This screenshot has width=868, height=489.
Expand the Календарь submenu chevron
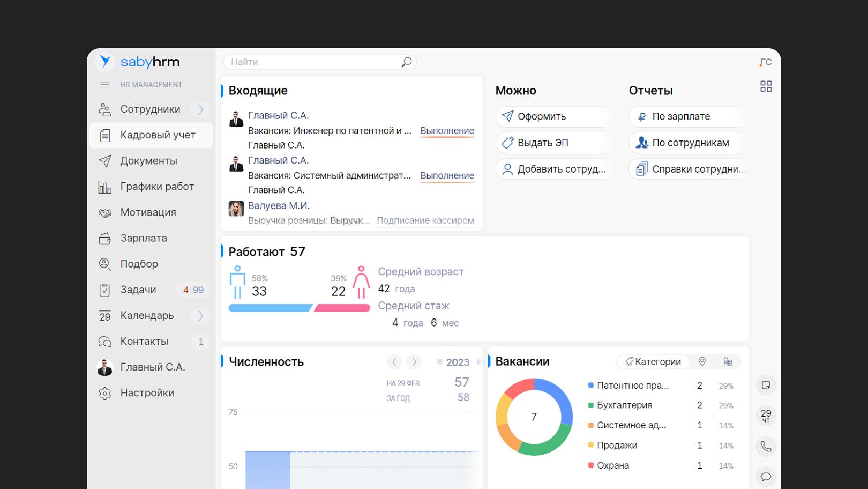[x=201, y=316]
